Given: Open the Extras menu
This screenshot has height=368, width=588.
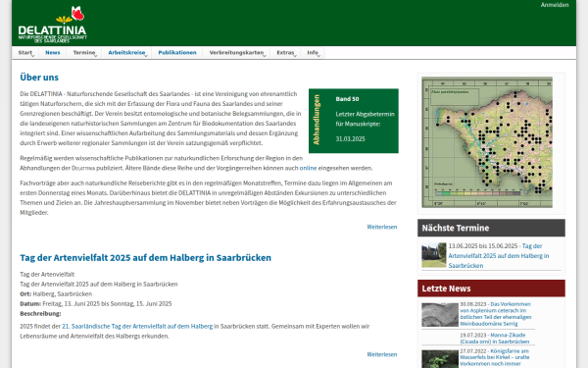Looking at the screenshot, I should tap(285, 53).
